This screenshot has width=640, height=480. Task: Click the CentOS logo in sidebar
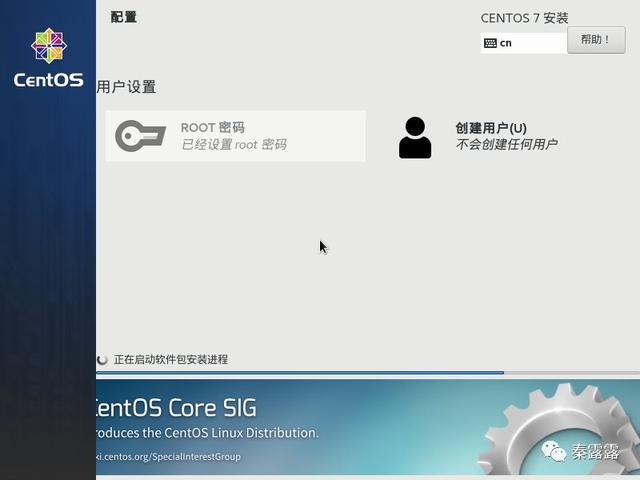(x=49, y=58)
